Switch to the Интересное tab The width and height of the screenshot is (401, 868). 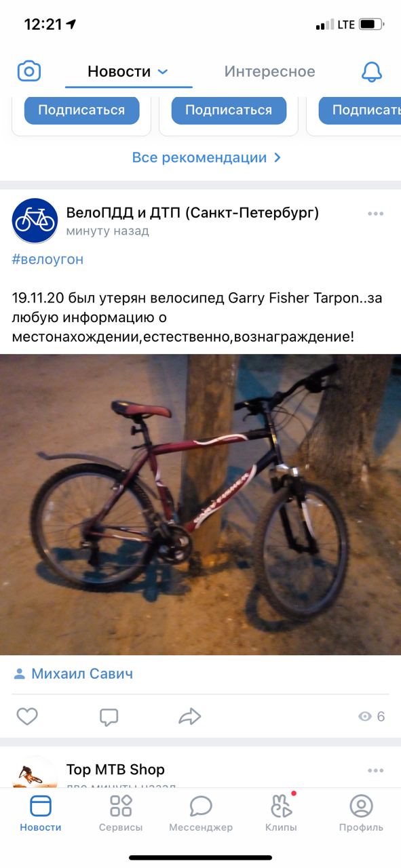tap(270, 71)
